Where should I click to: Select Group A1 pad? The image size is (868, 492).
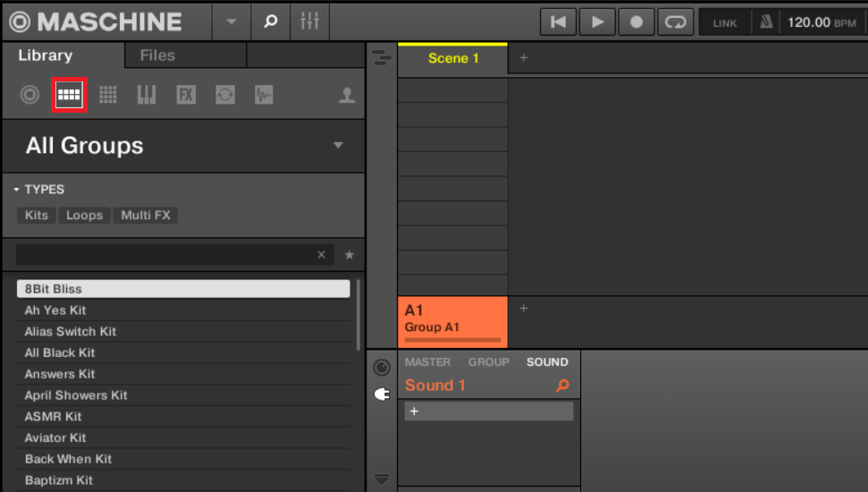click(x=453, y=322)
